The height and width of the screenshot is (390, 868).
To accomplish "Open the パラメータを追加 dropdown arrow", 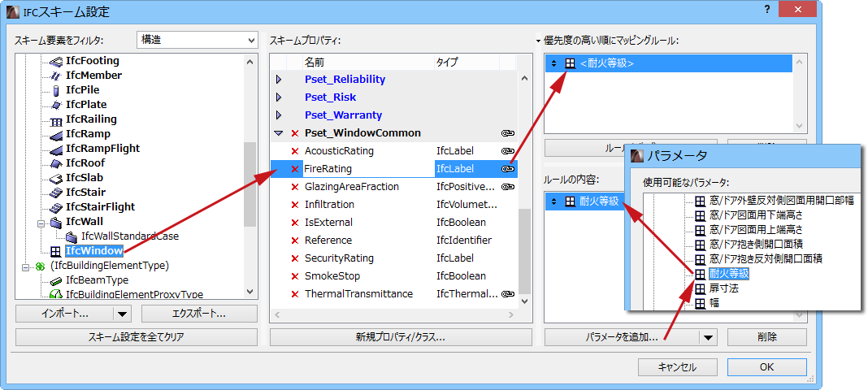I will click(708, 337).
